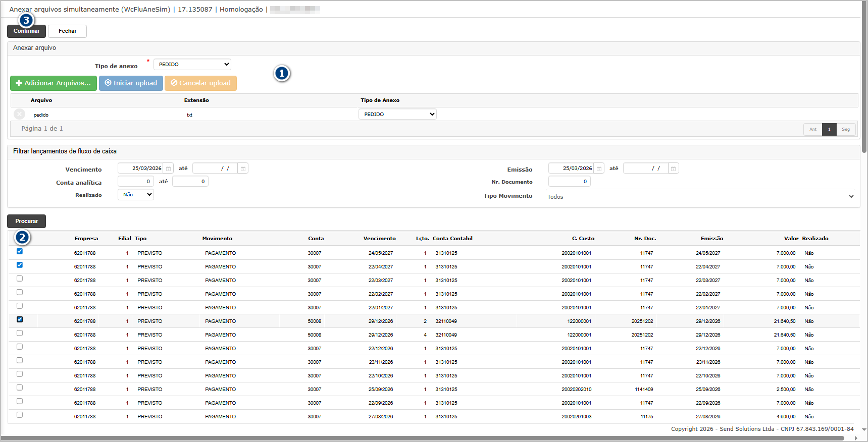Image resolution: width=868 pixels, height=442 pixels.
Task: Open the Tipo de anexo dropdown at top
Action: click(192, 65)
